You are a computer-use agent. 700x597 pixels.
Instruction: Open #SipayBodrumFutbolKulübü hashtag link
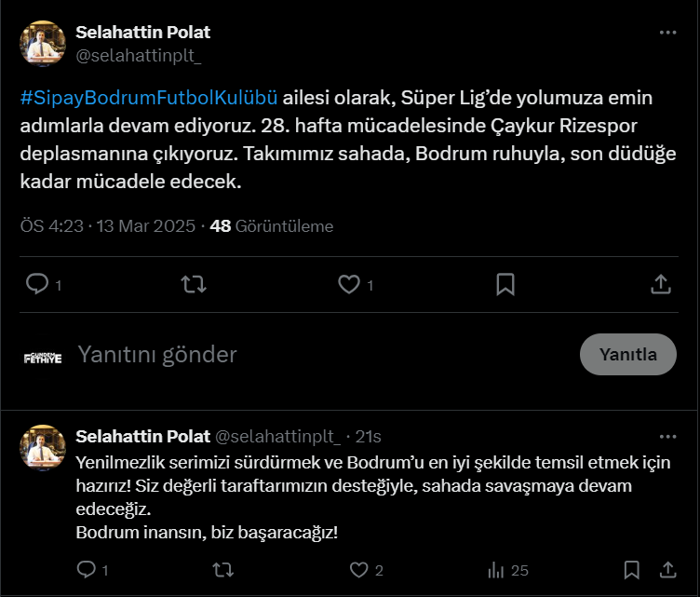149,98
